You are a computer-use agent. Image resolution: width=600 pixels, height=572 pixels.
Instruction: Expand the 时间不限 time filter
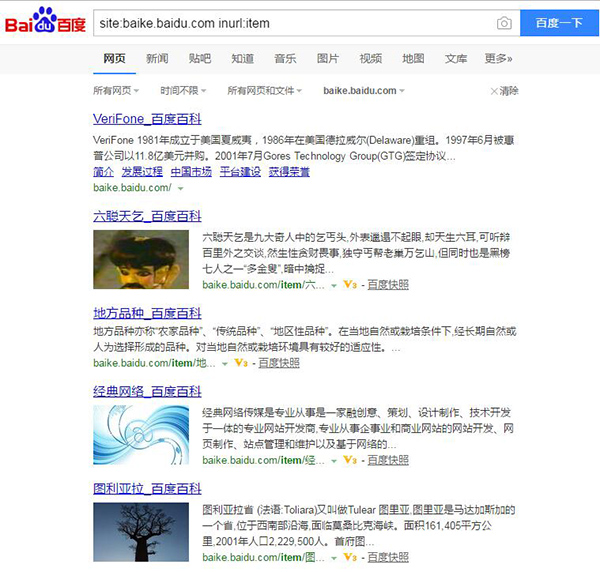pyautogui.click(x=183, y=91)
